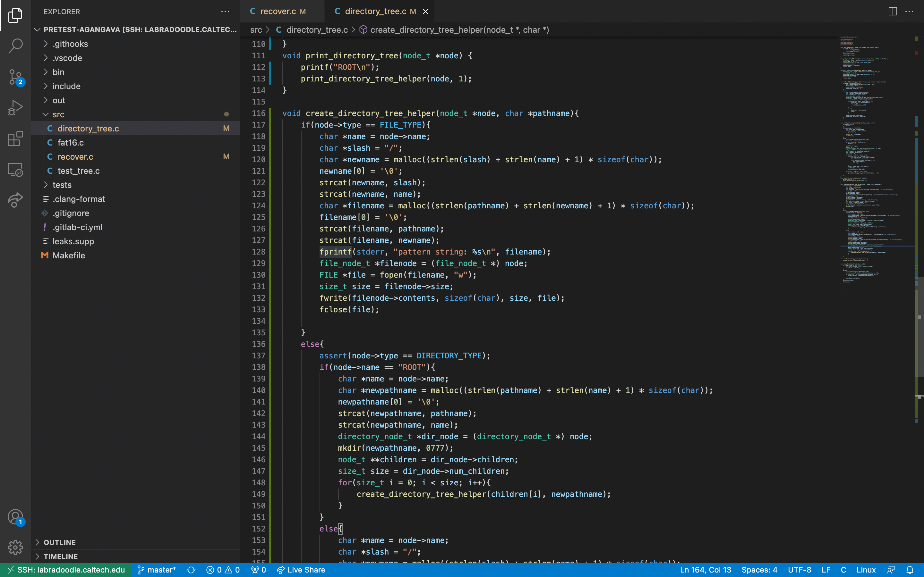
Task: Expand the tests folder
Action: click(62, 185)
